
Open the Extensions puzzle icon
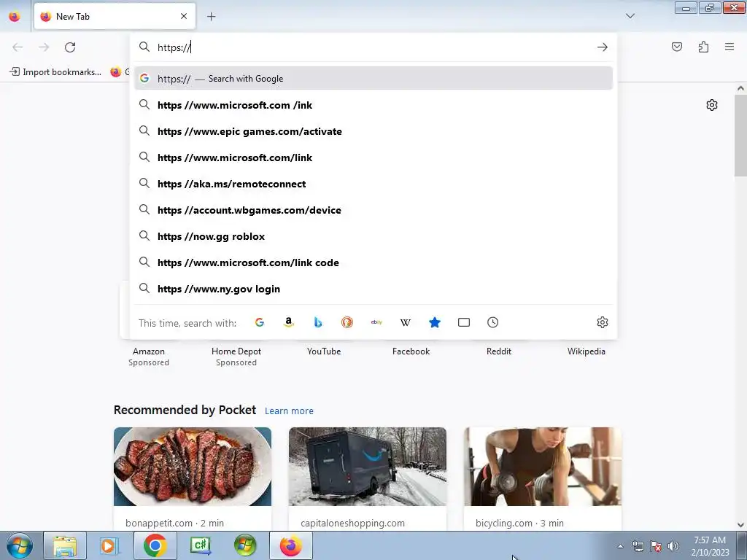pos(703,47)
